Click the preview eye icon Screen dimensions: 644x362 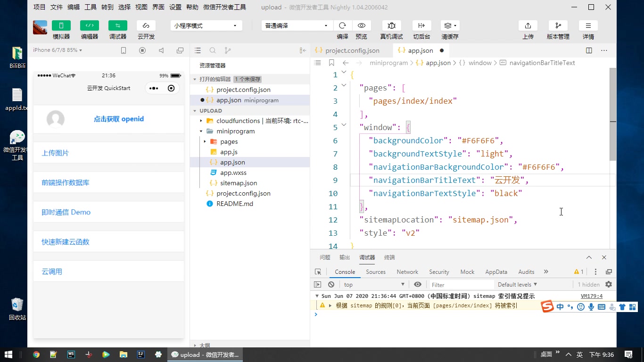point(362,25)
